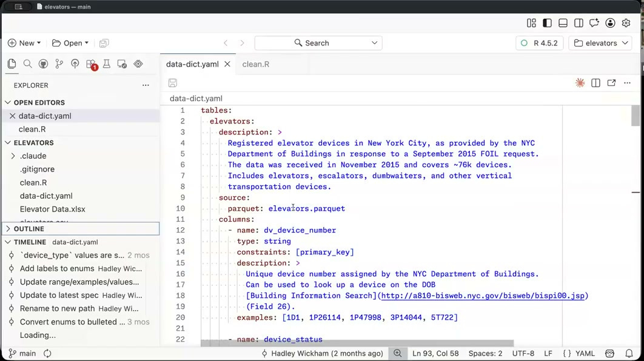
Task: Click the sidebar toggle in title bar
Action: (18, 7)
